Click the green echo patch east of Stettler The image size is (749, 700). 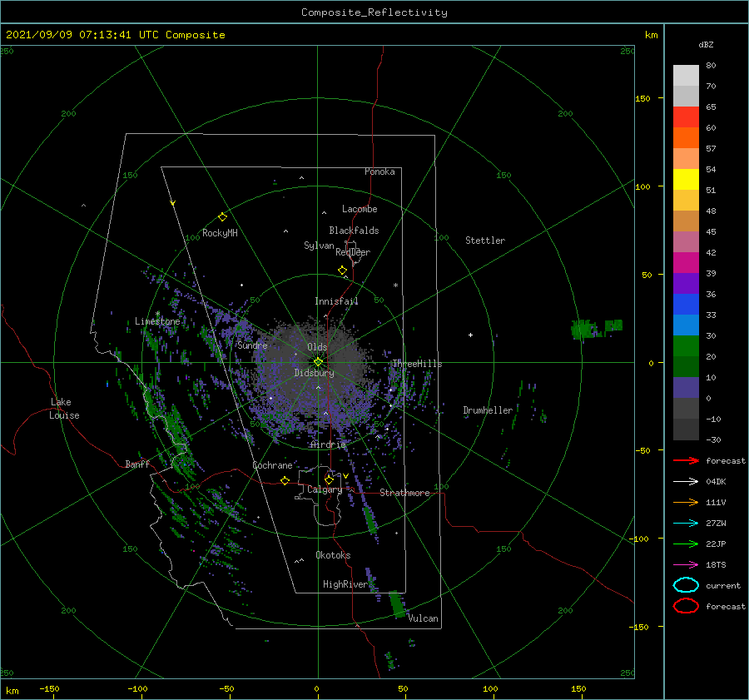click(x=596, y=328)
